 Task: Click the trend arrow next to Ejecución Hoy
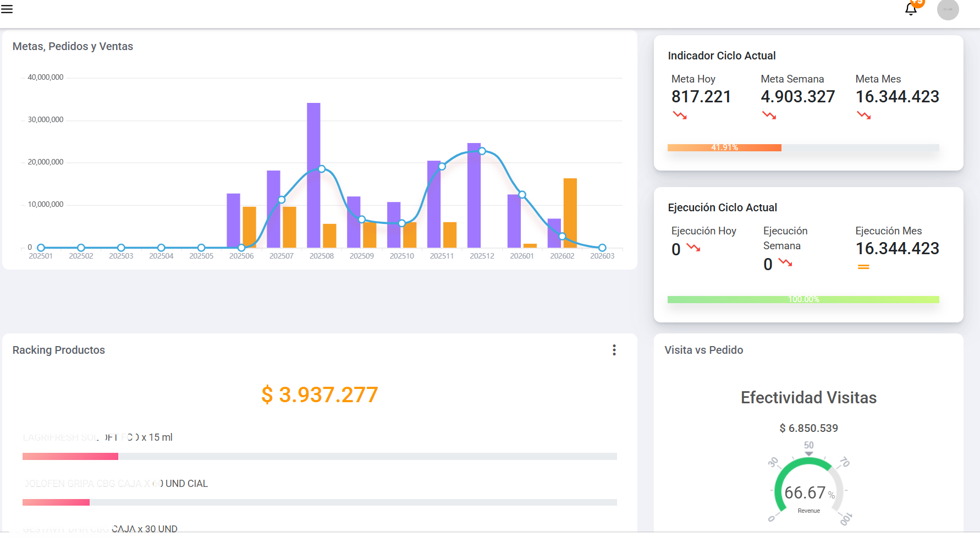(x=693, y=249)
